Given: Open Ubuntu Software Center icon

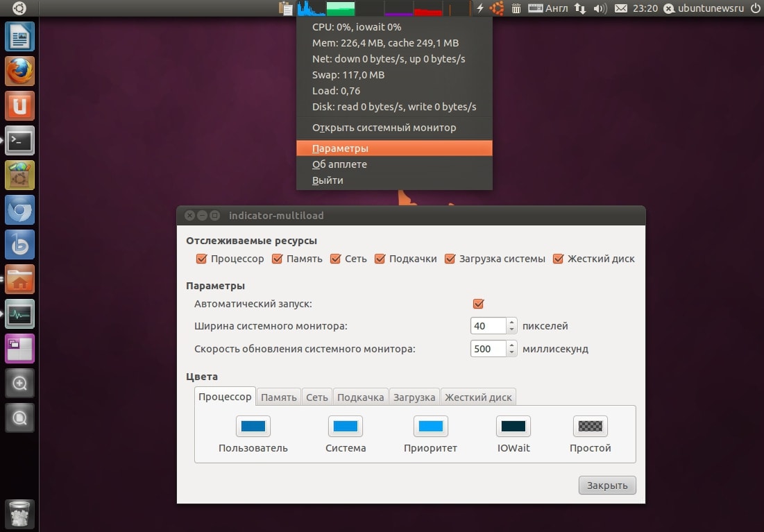Looking at the screenshot, I should 19,175.
